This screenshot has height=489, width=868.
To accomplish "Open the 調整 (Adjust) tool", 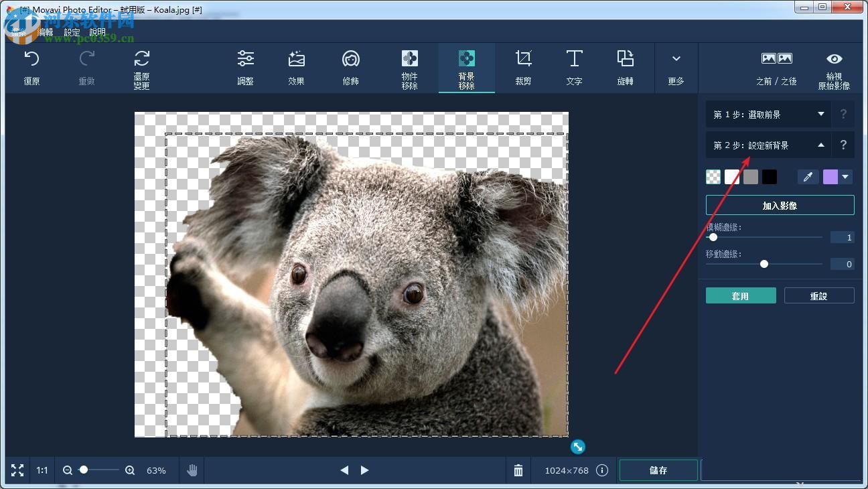I will point(246,67).
